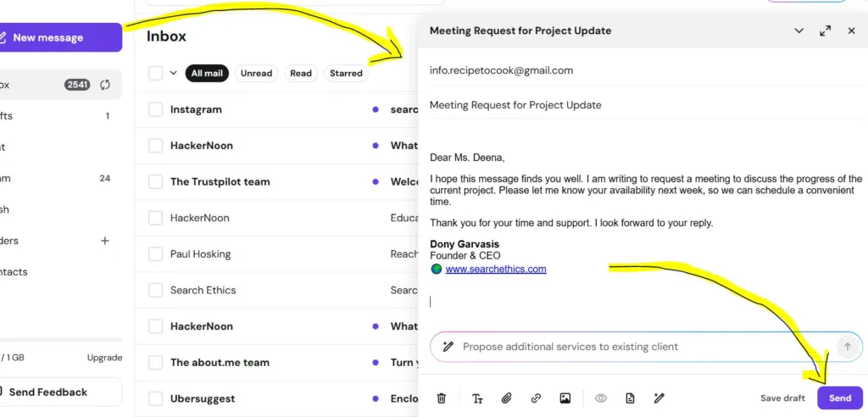Open the www.searchethics.com signature link
The height and width of the screenshot is (417, 868).
point(495,270)
